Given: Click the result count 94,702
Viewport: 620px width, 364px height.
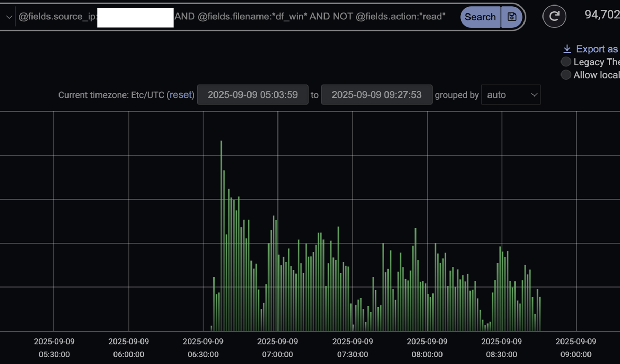Looking at the screenshot, I should coord(601,15).
